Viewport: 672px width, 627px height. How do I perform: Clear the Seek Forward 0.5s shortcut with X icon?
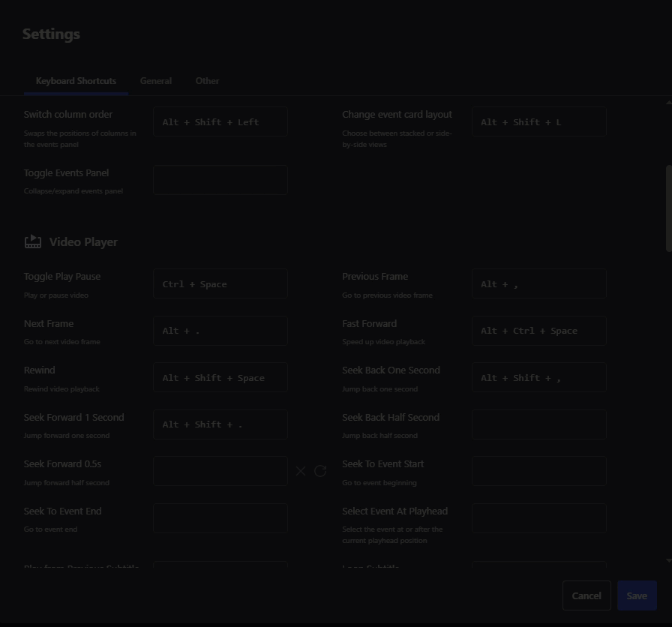301,471
